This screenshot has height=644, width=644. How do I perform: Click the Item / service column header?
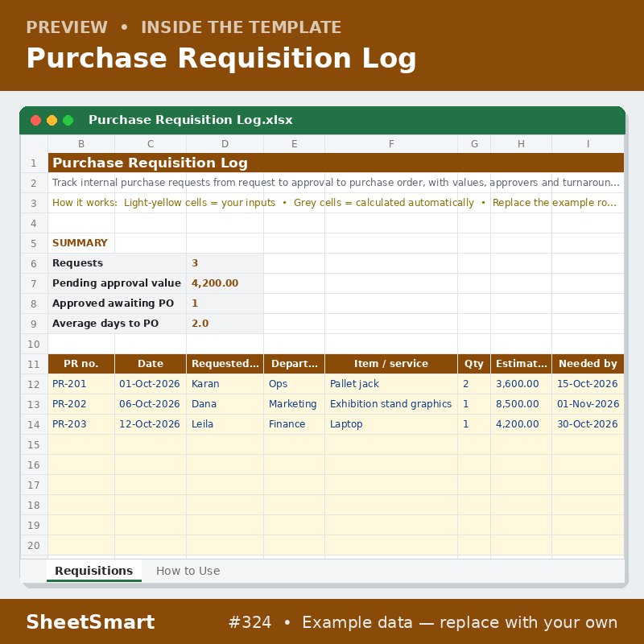tap(391, 364)
